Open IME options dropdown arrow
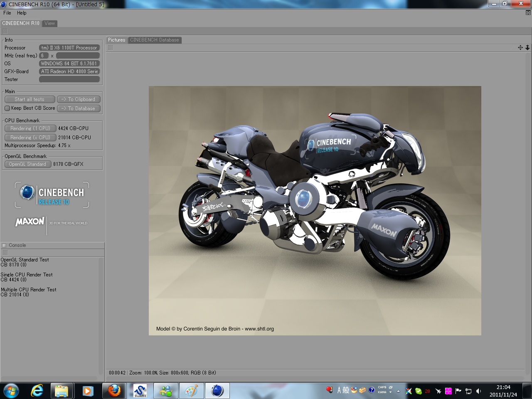The height and width of the screenshot is (399, 532). [390, 392]
